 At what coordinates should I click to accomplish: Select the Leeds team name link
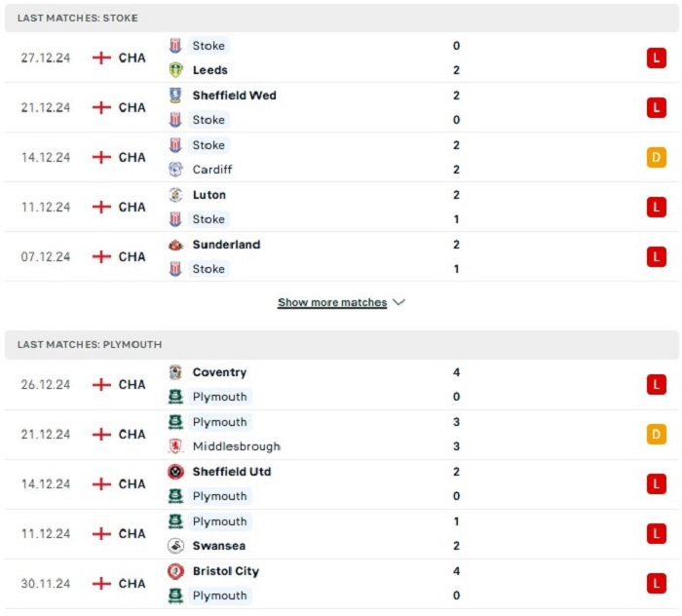pyautogui.click(x=210, y=70)
